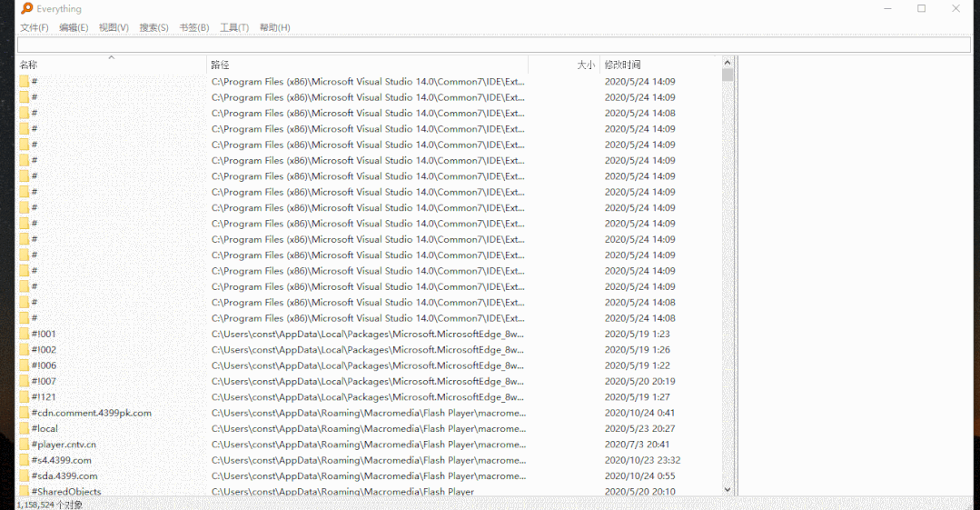The image size is (980, 510).
Task: Sort by the 路径 column header
Action: 368,65
